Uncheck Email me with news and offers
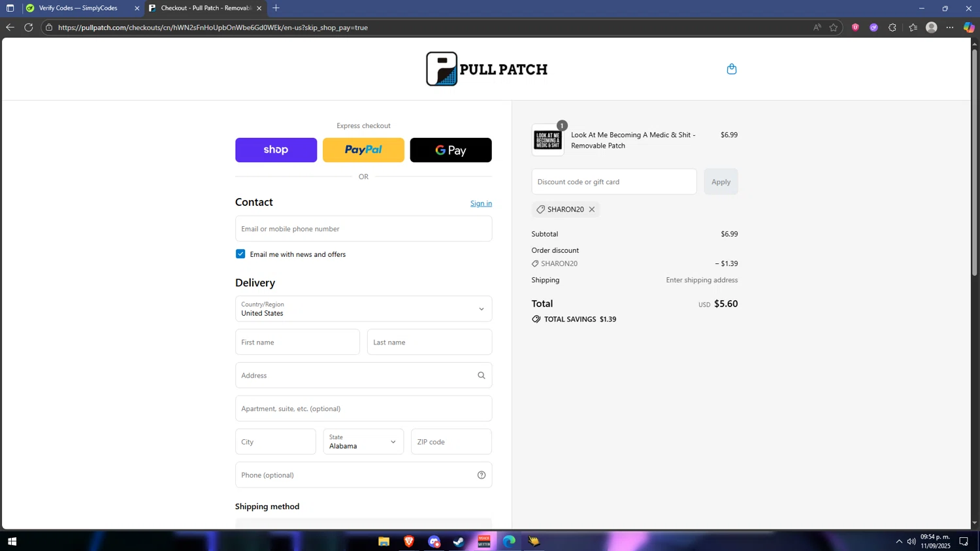The width and height of the screenshot is (980, 551). coord(240,254)
